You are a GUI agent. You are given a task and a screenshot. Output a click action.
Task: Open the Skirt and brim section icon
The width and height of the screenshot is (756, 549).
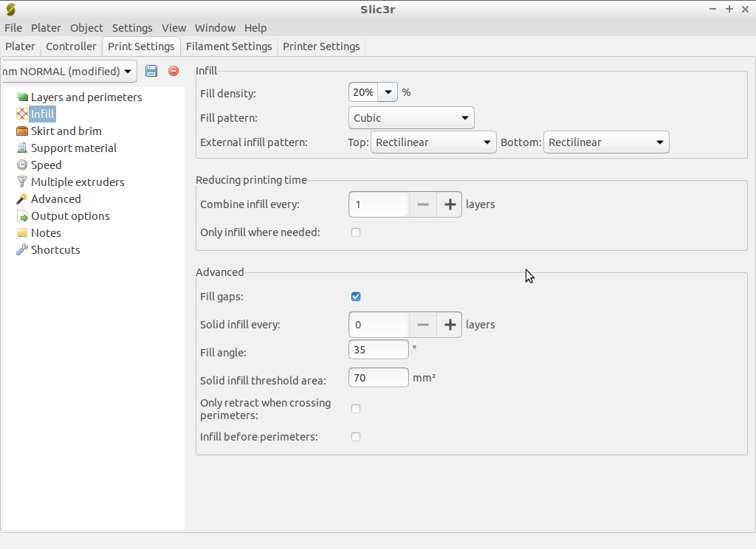[22, 131]
